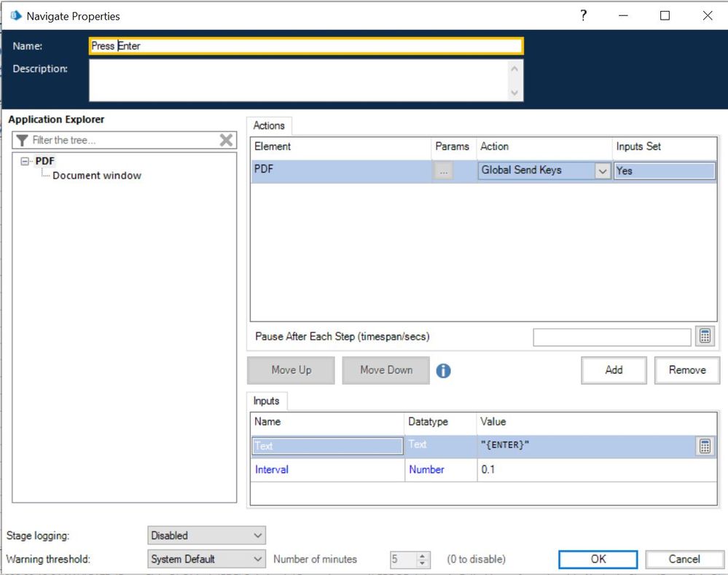Click the help question mark in title bar

tap(583, 15)
